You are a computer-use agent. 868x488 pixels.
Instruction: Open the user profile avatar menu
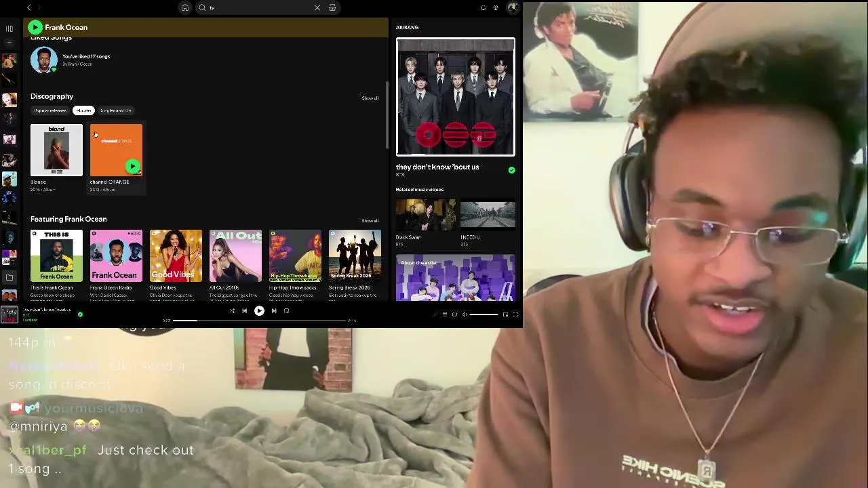tap(512, 7)
